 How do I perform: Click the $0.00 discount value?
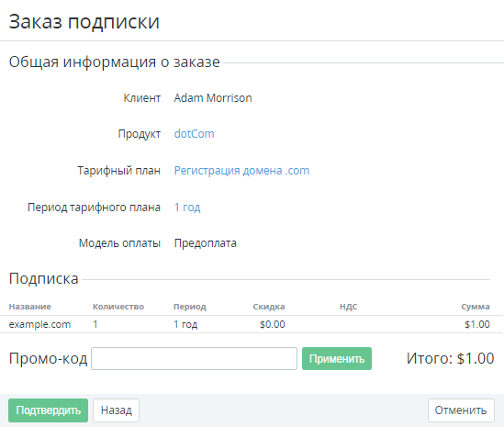273,324
